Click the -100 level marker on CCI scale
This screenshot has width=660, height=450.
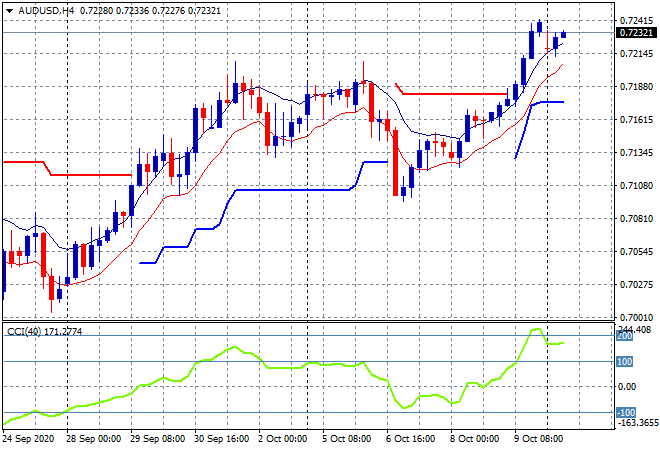point(625,413)
